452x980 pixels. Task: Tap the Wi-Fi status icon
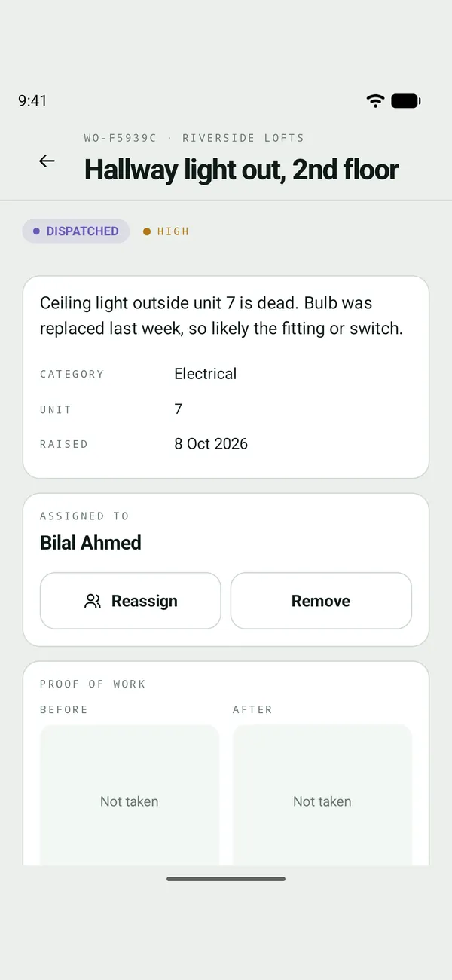pyautogui.click(x=375, y=101)
